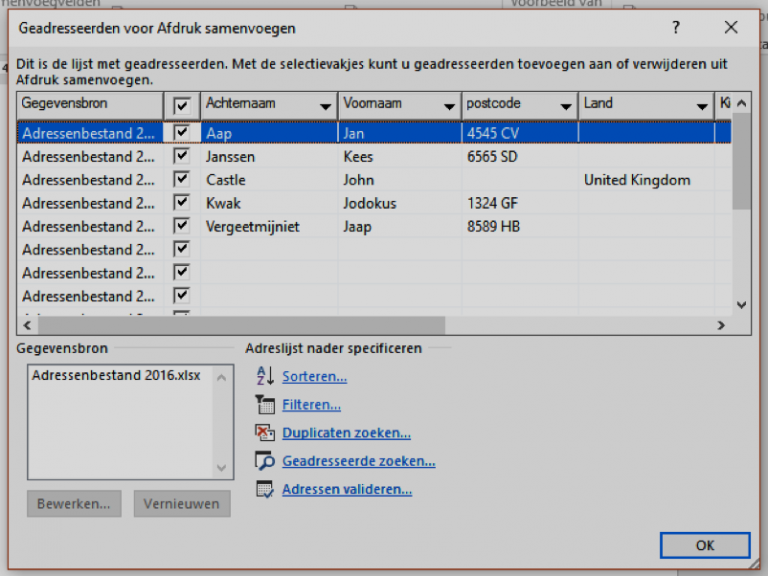
Task: Uncheck the checkbox for Castle John
Action: pyautogui.click(x=182, y=180)
